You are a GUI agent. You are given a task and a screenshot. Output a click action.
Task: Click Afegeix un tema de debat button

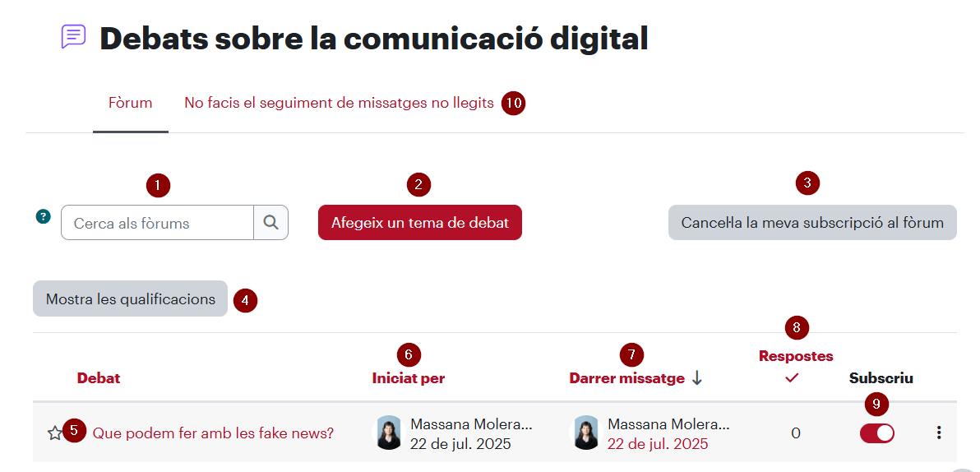(420, 223)
